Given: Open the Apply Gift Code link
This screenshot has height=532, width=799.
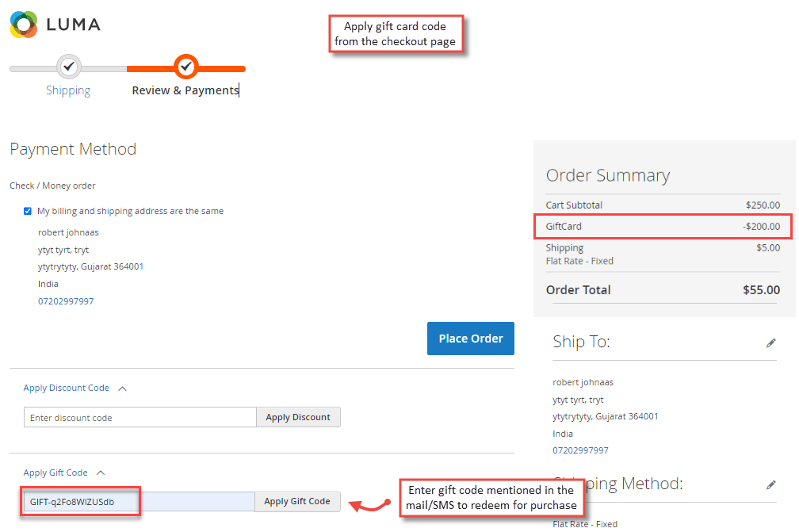Looking at the screenshot, I should click(55, 473).
